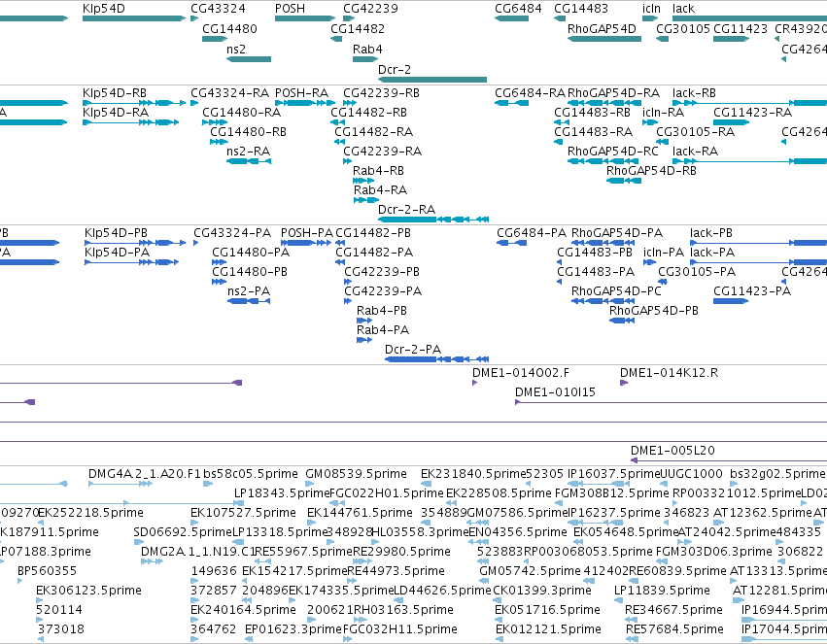Click transcript Dcr-2-RA
The image size is (827, 644).
click(x=406, y=210)
